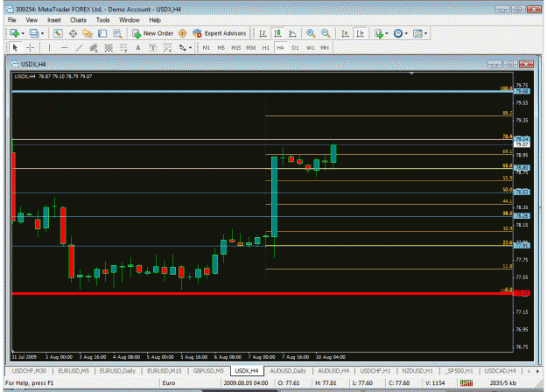
Task: Switch to M15 timeframe
Action: pyautogui.click(x=235, y=48)
